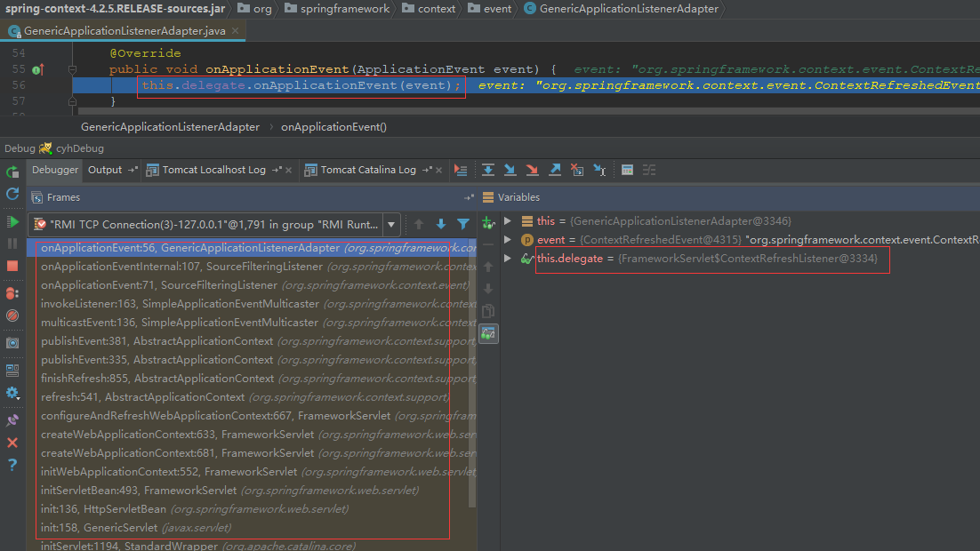The height and width of the screenshot is (551, 980).
Task: Toggle Show watches in variables icon
Action: pyautogui.click(x=488, y=333)
